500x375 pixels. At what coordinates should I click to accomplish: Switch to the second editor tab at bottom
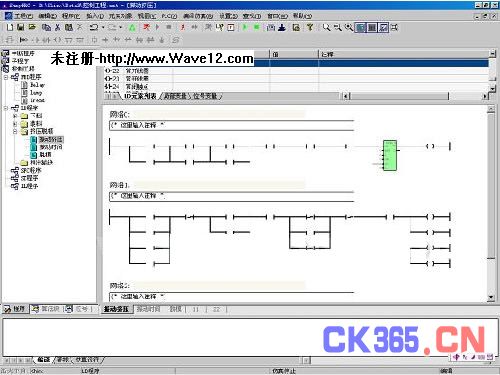pos(148,309)
